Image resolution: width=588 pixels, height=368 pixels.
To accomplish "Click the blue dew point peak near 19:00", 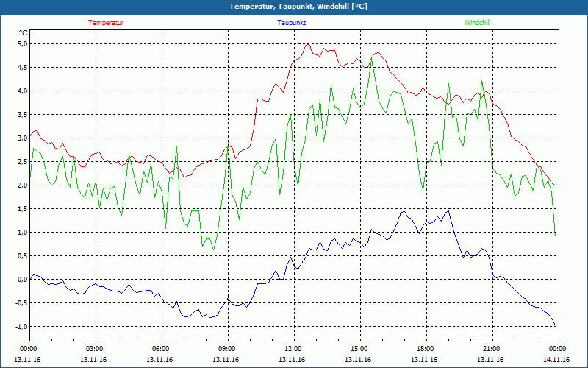I will coord(448,211).
